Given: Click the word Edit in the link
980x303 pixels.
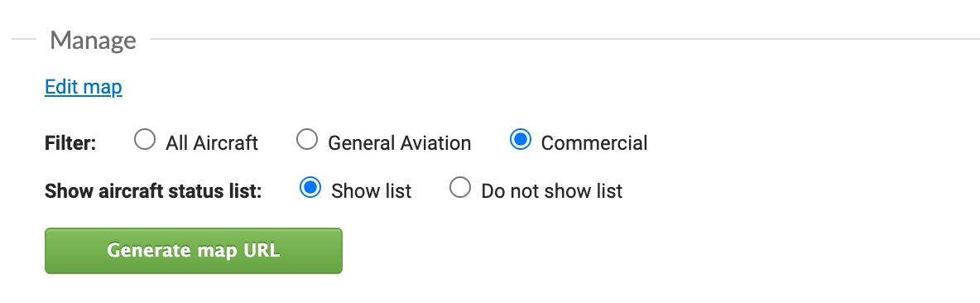Looking at the screenshot, I should (x=60, y=87).
